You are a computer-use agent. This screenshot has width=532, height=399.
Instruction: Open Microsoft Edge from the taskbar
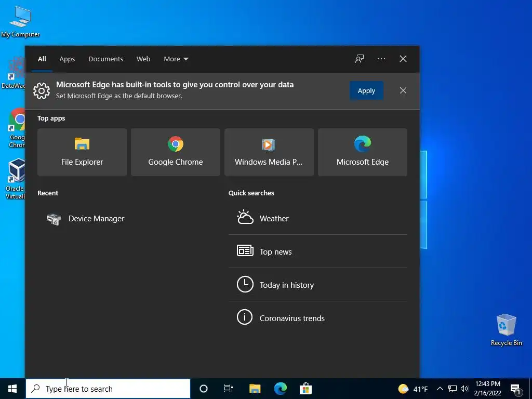[280, 389]
